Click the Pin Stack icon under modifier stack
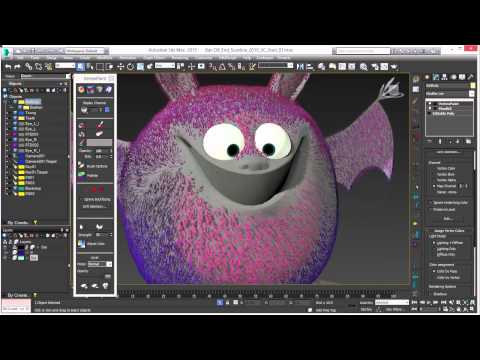The width and height of the screenshot is (480, 360). click(430, 141)
